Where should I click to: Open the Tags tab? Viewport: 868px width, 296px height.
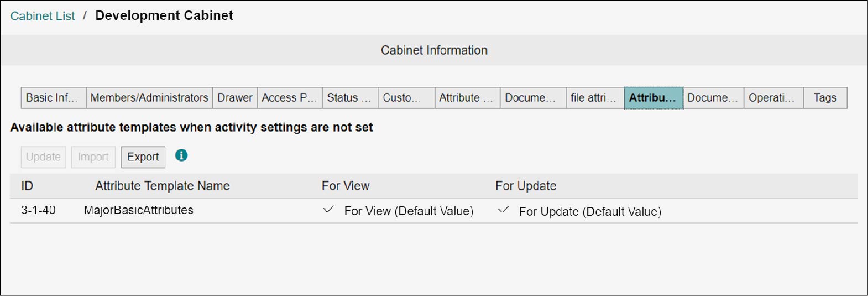(825, 98)
